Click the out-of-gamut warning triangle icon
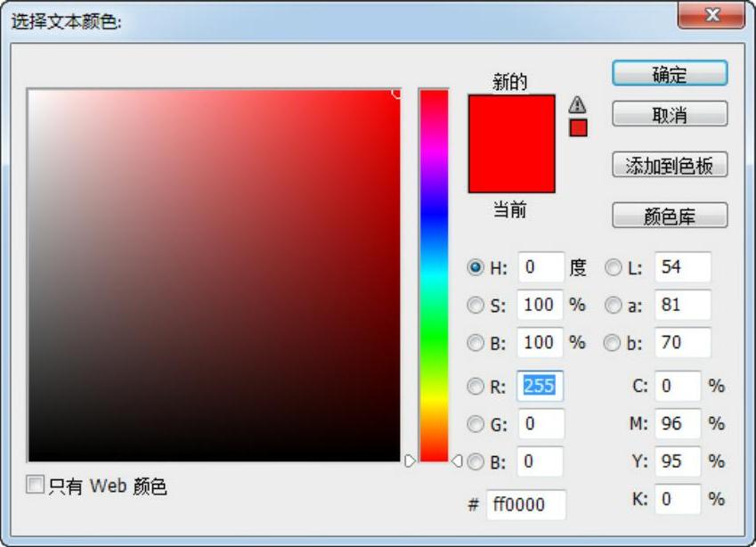Image resolution: width=756 pixels, height=547 pixels. (578, 104)
